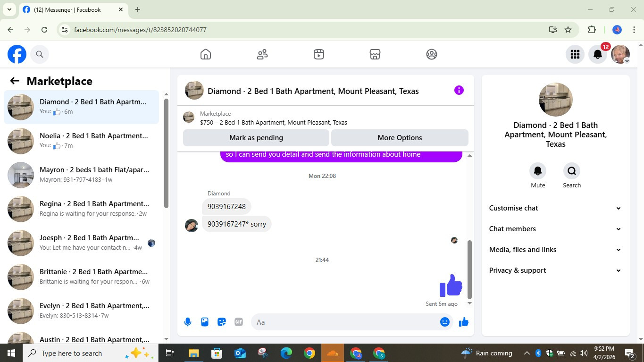Screen dimensions: 644x362
Task: Open the Joesph conversation in list
Action: [82, 243]
